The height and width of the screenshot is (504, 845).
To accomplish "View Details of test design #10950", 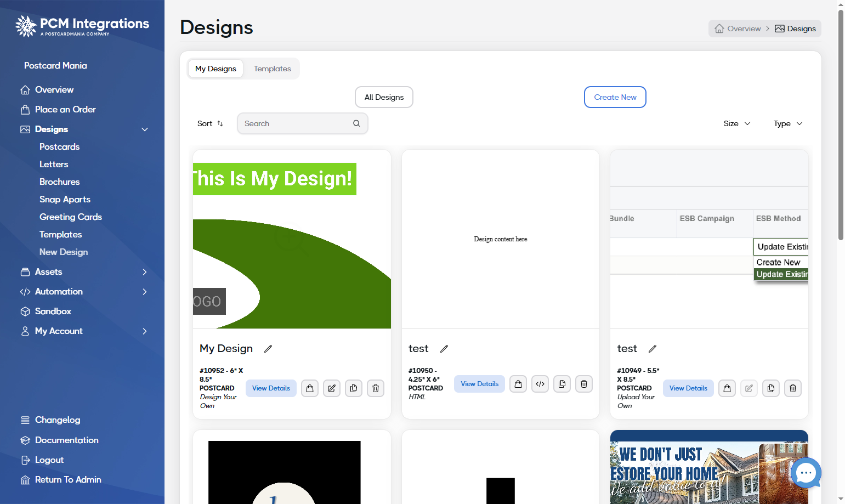I will click(x=480, y=384).
